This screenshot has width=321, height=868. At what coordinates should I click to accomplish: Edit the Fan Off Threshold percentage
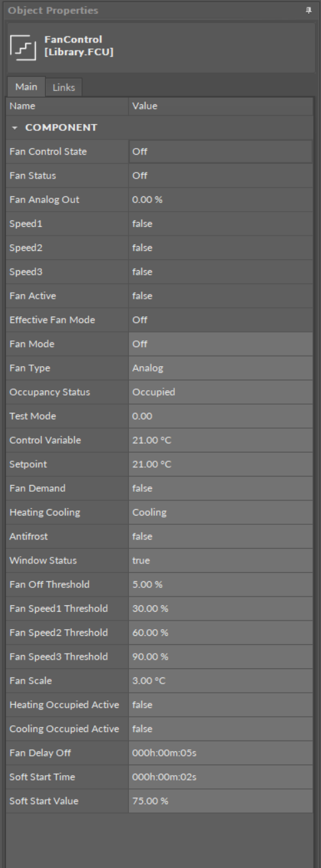pos(221,585)
